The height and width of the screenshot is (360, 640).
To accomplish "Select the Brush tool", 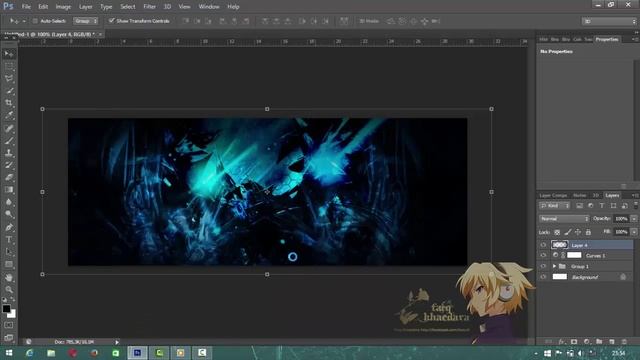I will (x=9, y=141).
